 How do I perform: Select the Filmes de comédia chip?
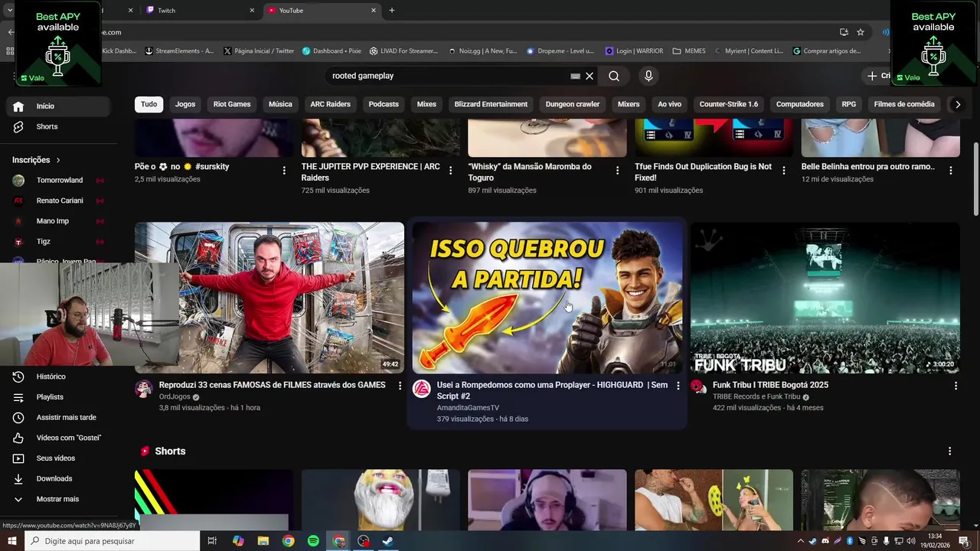coord(904,104)
